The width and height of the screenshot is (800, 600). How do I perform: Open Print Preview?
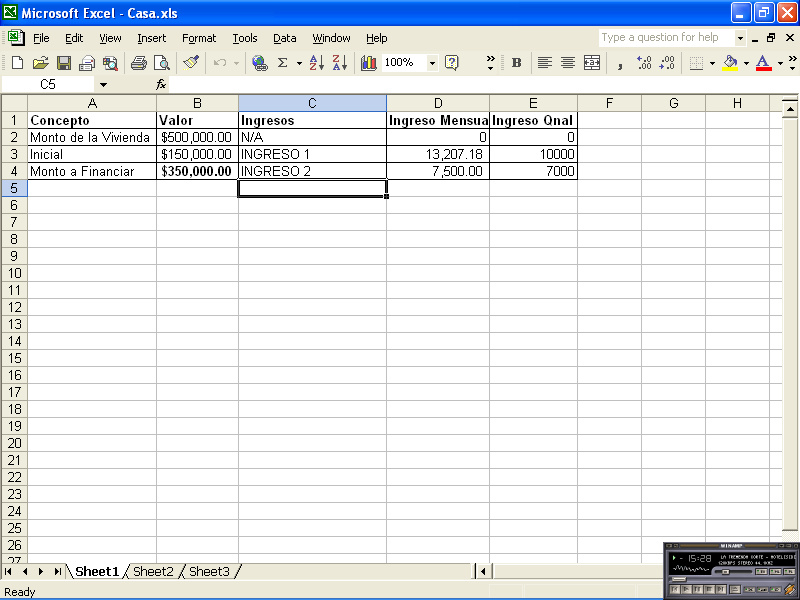162,63
